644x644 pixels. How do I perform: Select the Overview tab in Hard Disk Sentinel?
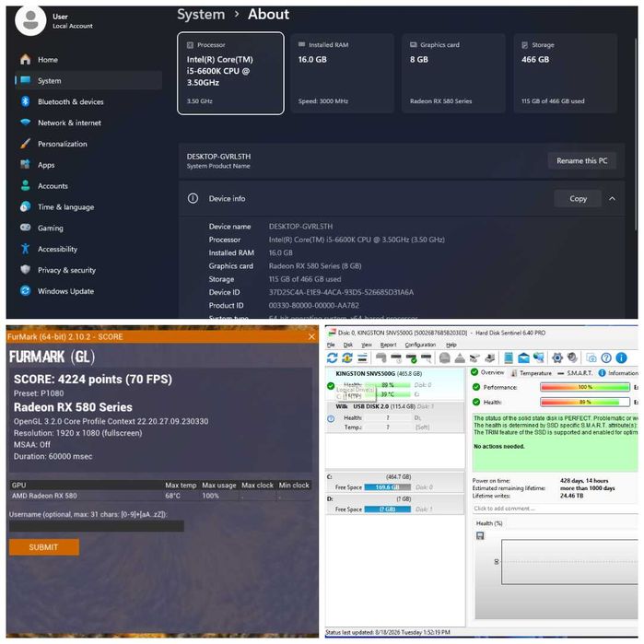pyautogui.click(x=487, y=372)
